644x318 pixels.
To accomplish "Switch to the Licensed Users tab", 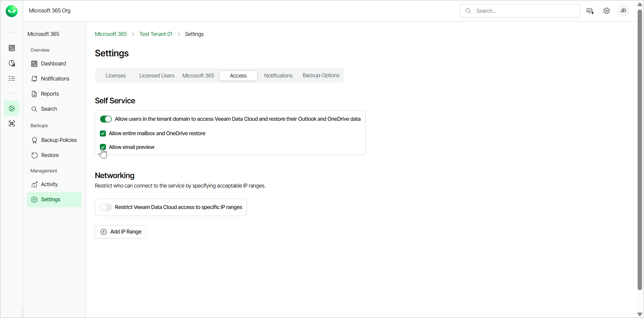I will tap(157, 76).
